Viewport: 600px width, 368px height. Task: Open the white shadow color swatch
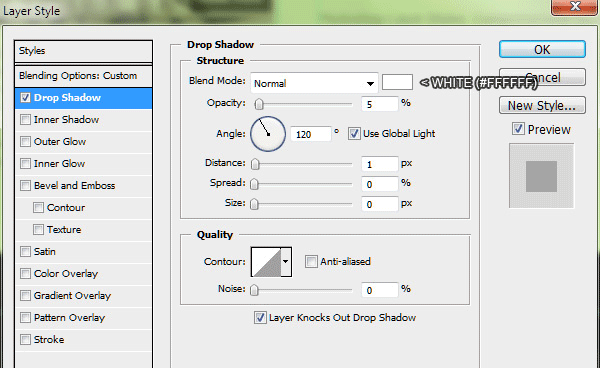pyautogui.click(x=397, y=82)
